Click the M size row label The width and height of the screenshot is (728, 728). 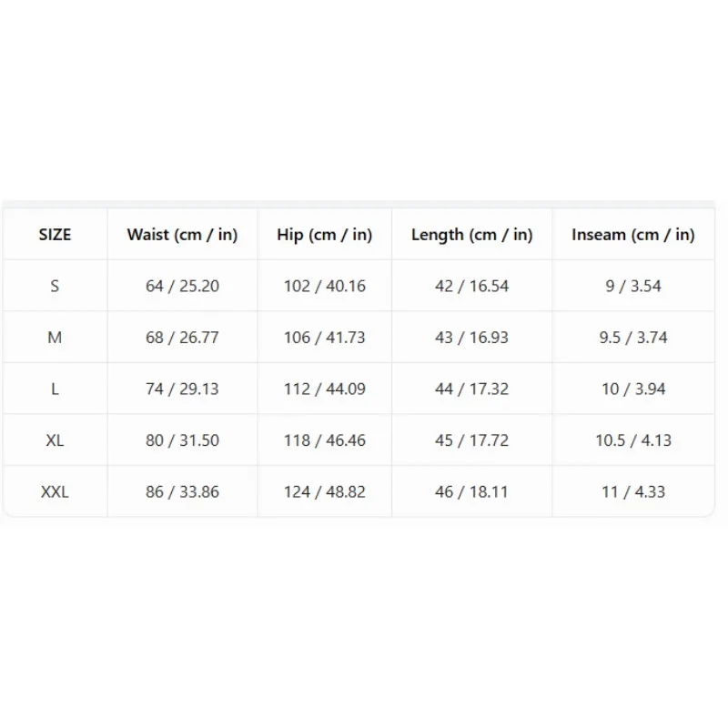(x=55, y=337)
